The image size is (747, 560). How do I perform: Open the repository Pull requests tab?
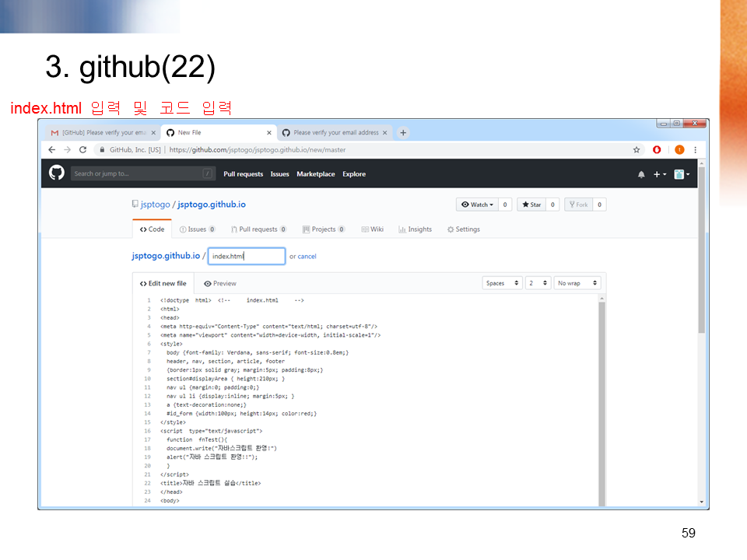click(258, 229)
